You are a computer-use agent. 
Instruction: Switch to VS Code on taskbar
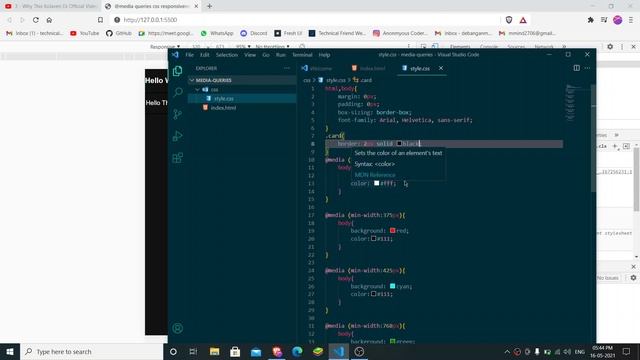click(338, 351)
